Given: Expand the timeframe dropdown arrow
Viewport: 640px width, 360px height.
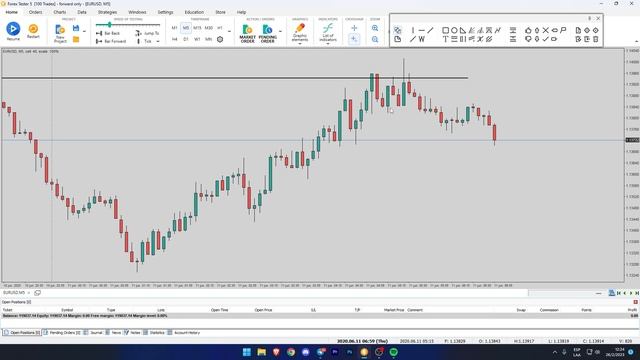Looking at the screenshot, I should [x=229, y=31].
